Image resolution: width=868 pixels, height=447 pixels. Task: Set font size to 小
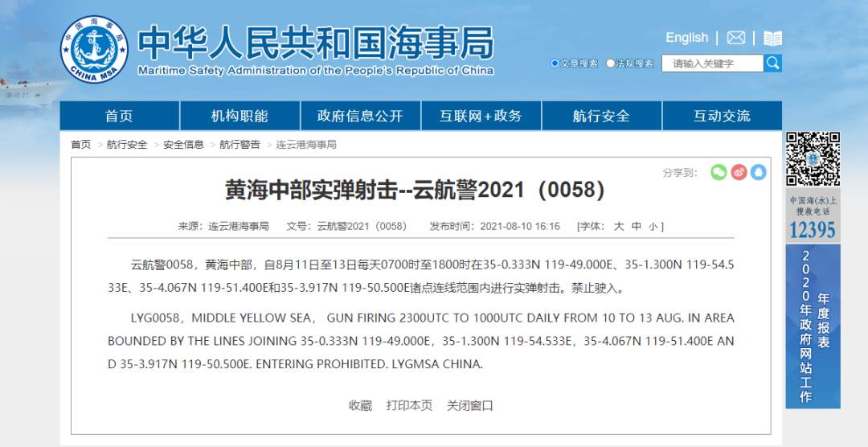[653, 227]
